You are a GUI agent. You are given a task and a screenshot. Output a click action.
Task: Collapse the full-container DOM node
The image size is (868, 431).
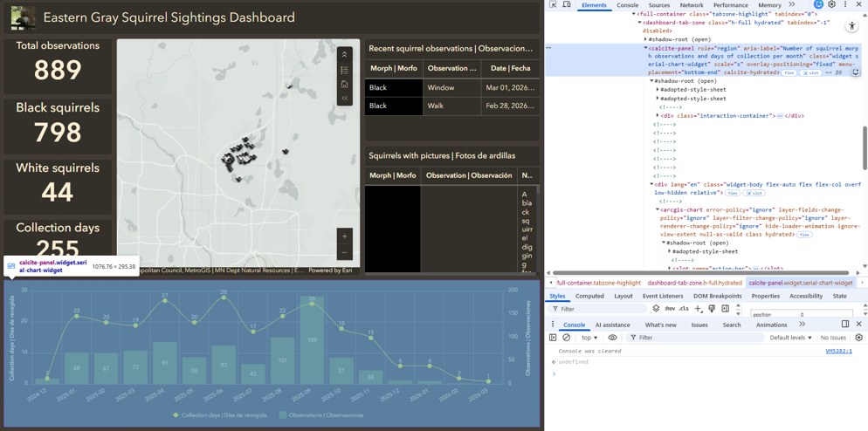point(634,13)
